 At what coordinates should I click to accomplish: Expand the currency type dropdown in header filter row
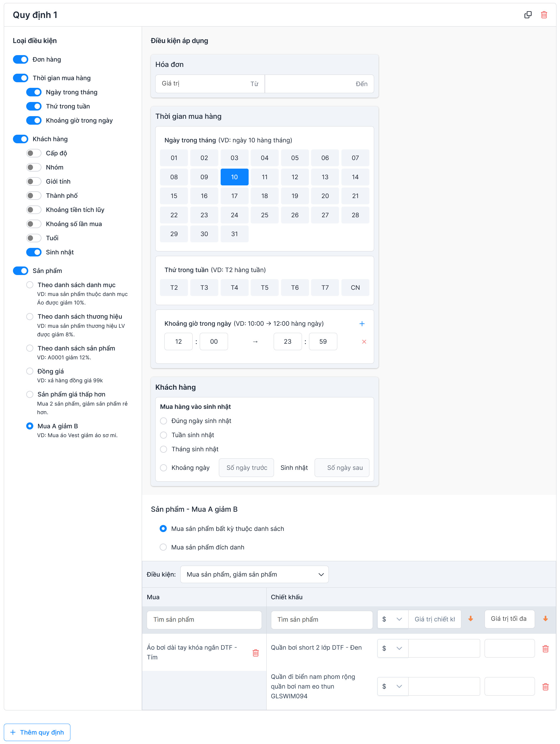tap(392, 619)
